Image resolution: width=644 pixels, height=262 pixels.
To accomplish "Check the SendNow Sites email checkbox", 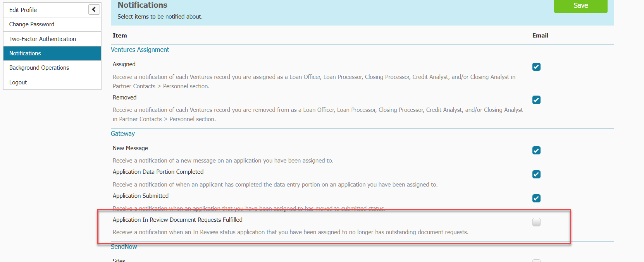I will click(x=536, y=260).
